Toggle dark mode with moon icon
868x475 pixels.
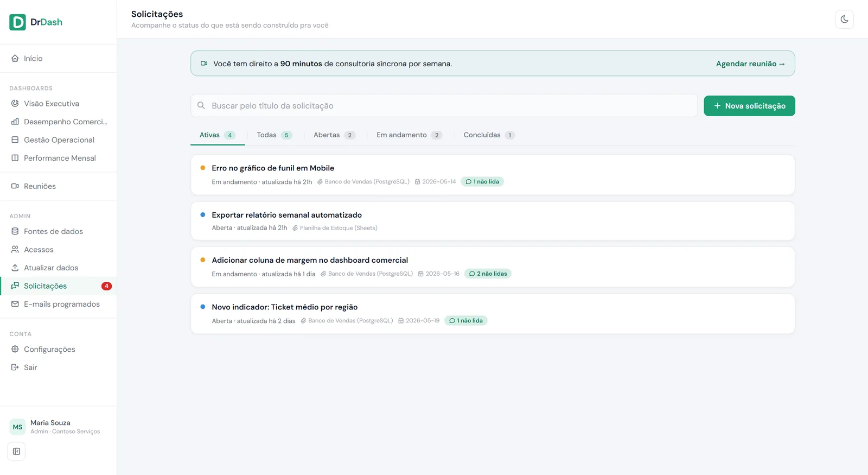pyautogui.click(x=844, y=20)
